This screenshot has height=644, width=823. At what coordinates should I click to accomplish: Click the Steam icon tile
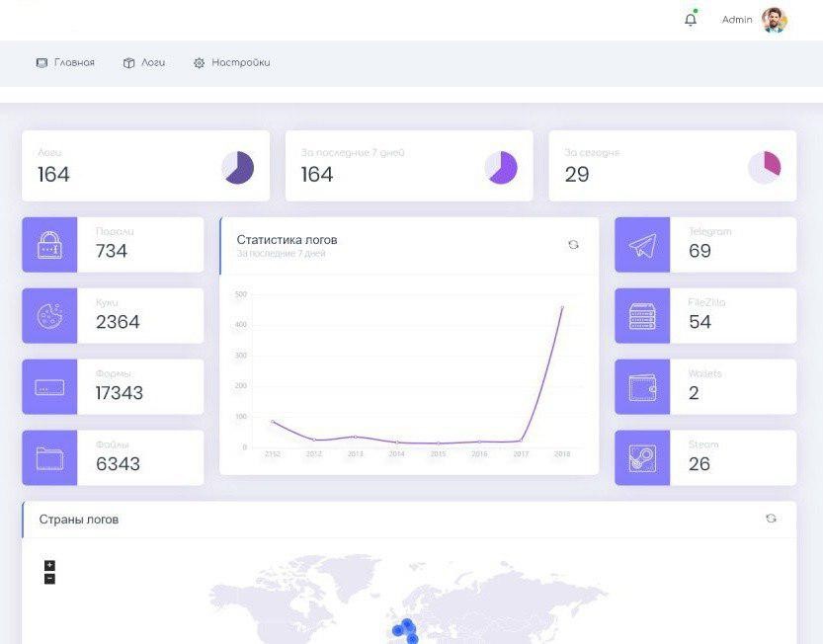642,457
